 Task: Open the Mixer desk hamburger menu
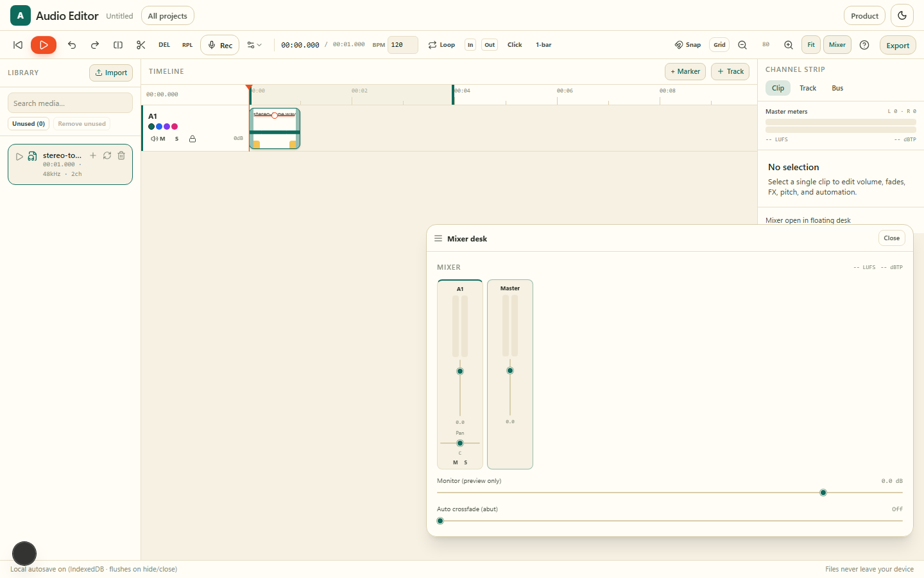[x=438, y=238]
